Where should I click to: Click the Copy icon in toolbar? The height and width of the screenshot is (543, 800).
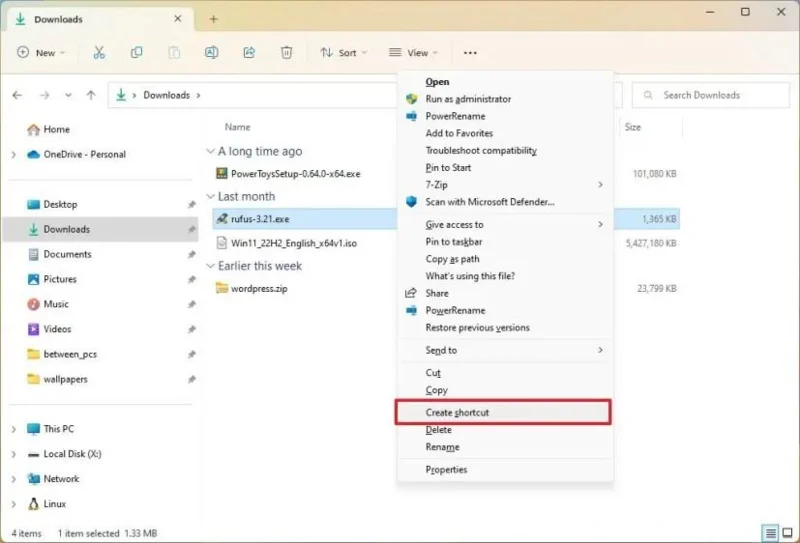pos(136,53)
